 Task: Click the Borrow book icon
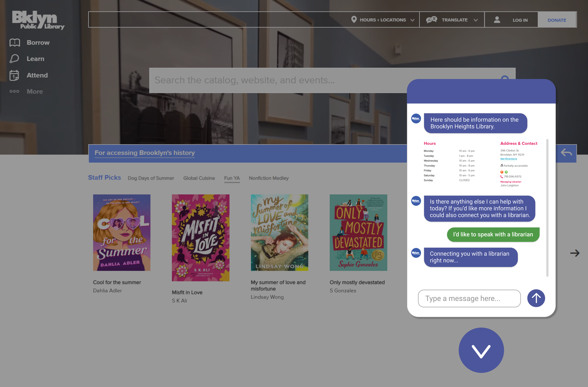click(x=15, y=43)
